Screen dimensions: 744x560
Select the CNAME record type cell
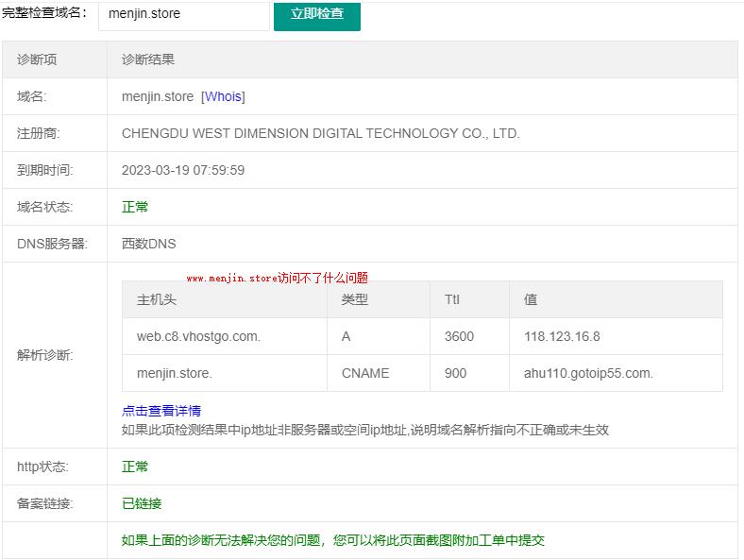365,373
